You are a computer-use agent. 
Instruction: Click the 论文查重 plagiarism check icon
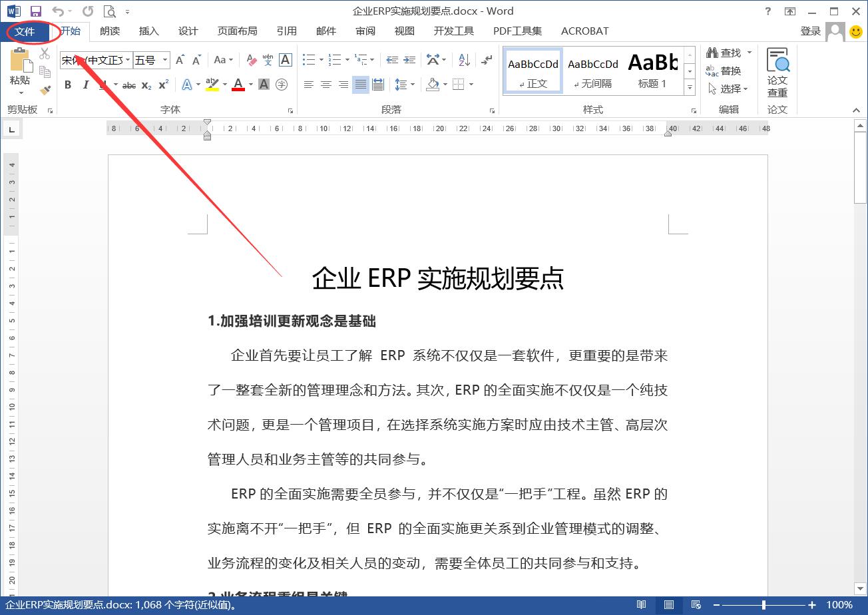[x=777, y=73]
